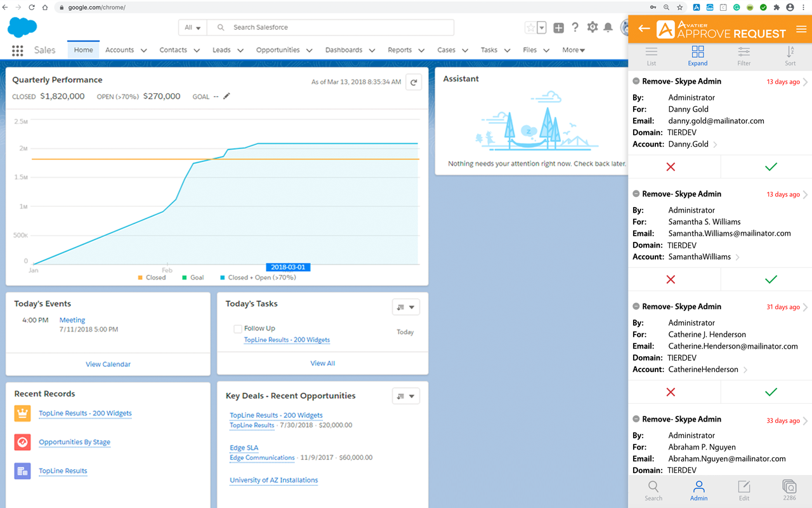
Task: Click View Calendar link
Action: pos(108,364)
